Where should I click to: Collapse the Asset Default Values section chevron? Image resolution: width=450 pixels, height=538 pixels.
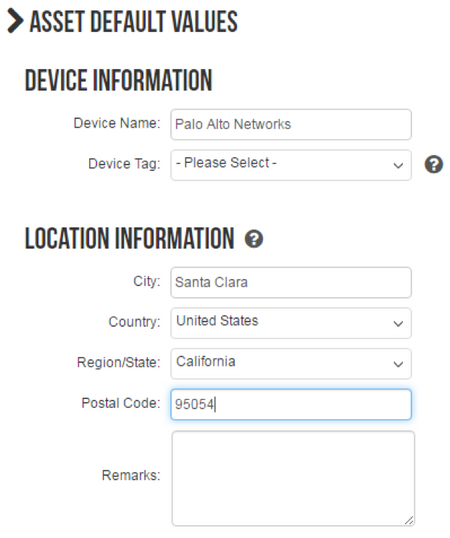coord(15,21)
